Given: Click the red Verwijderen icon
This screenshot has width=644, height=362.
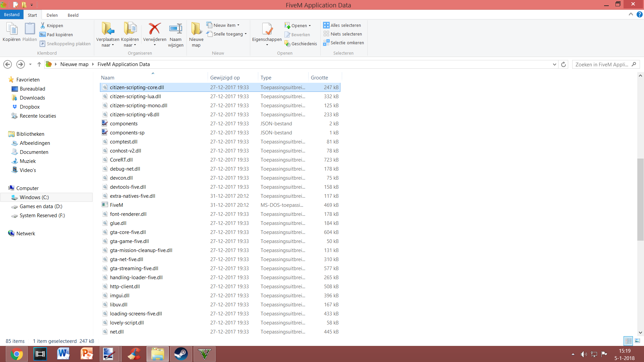Looking at the screenshot, I should pyautogui.click(x=155, y=29).
